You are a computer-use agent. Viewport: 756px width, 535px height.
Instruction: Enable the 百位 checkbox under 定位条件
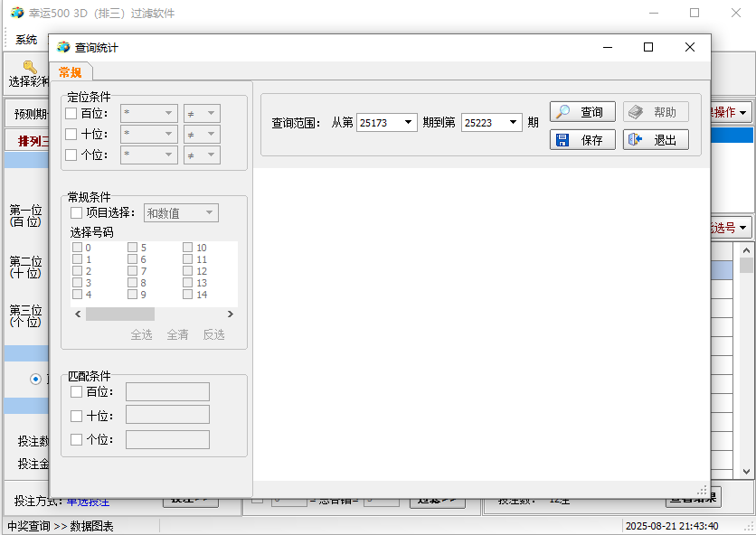coord(71,114)
